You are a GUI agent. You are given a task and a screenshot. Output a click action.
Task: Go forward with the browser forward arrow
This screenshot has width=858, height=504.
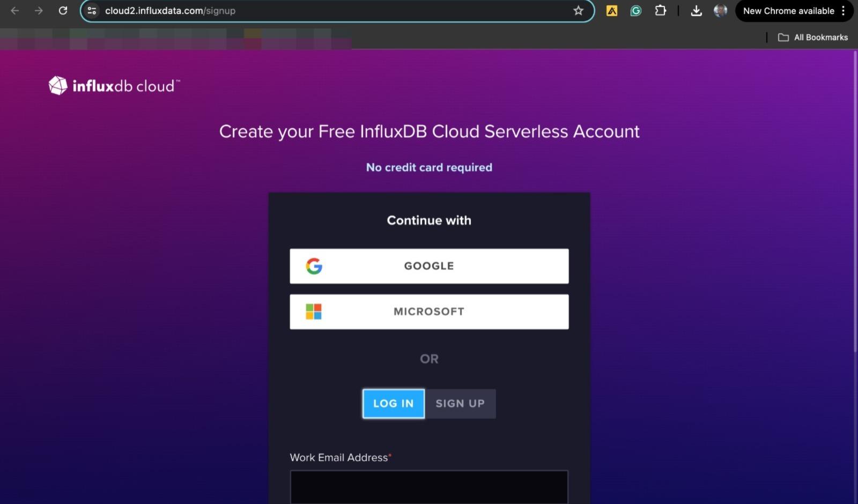tap(39, 11)
